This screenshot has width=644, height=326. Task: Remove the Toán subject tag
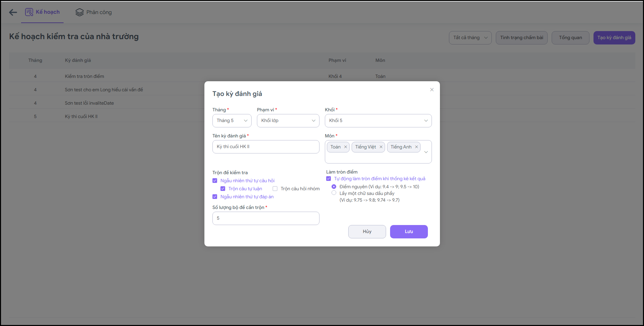(x=346, y=147)
